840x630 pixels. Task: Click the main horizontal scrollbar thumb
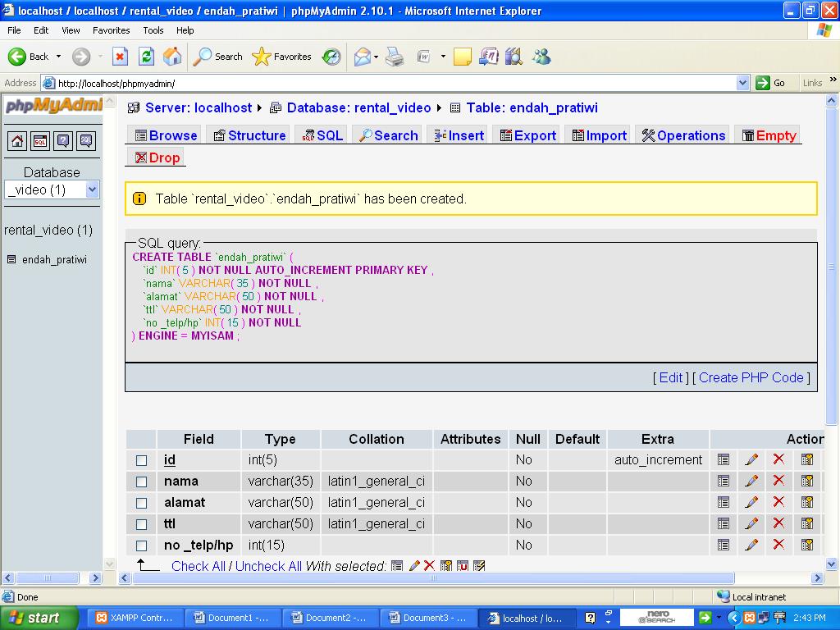click(x=433, y=578)
